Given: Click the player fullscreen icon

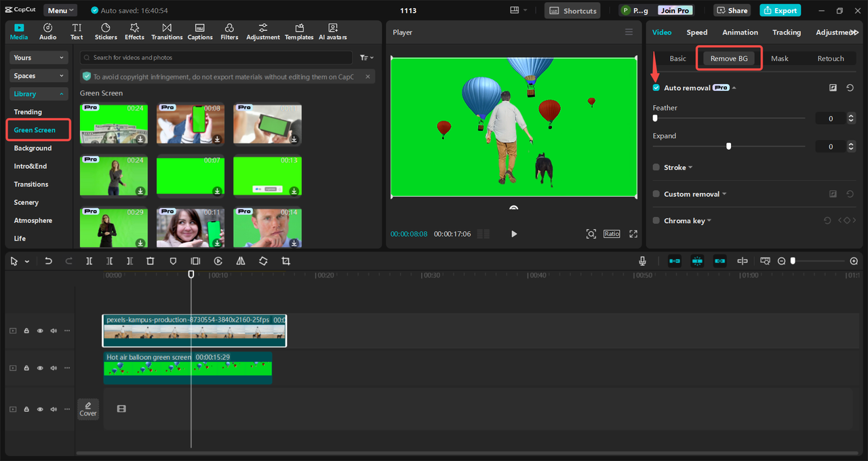Looking at the screenshot, I should pos(633,234).
